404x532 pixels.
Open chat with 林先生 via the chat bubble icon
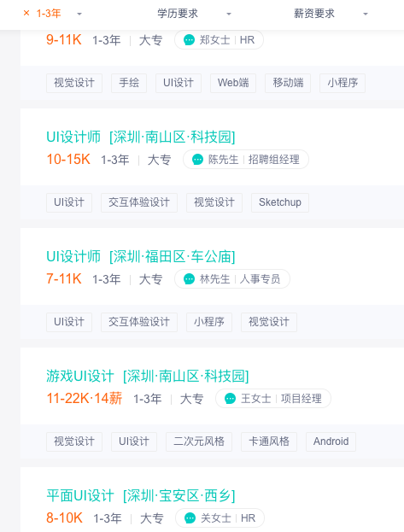pos(189,279)
